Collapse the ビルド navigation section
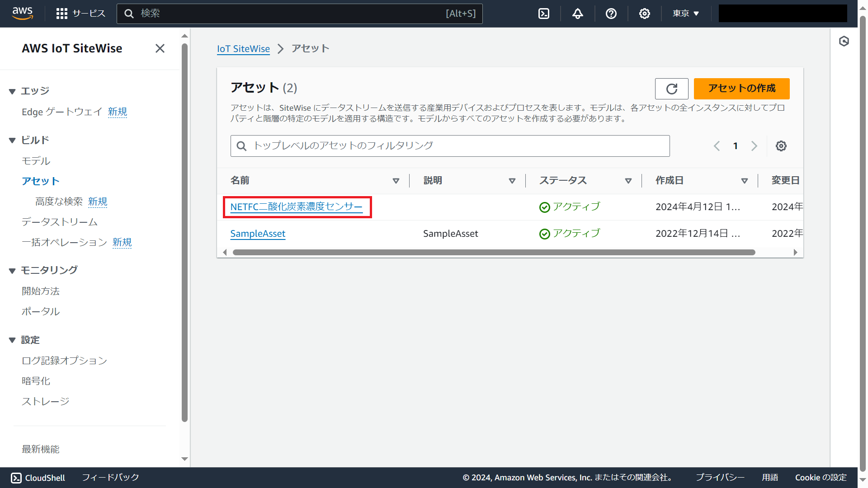This screenshot has width=868, height=488. [12, 141]
